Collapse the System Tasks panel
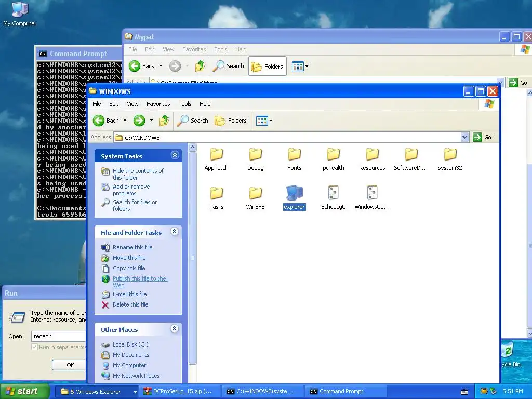The width and height of the screenshot is (532, 399). [x=175, y=155]
